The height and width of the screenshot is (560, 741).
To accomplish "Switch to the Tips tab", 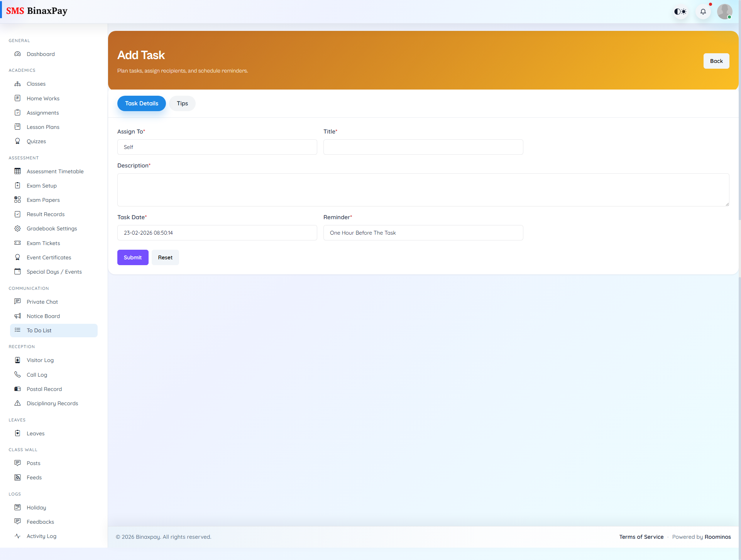I will (182, 103).
